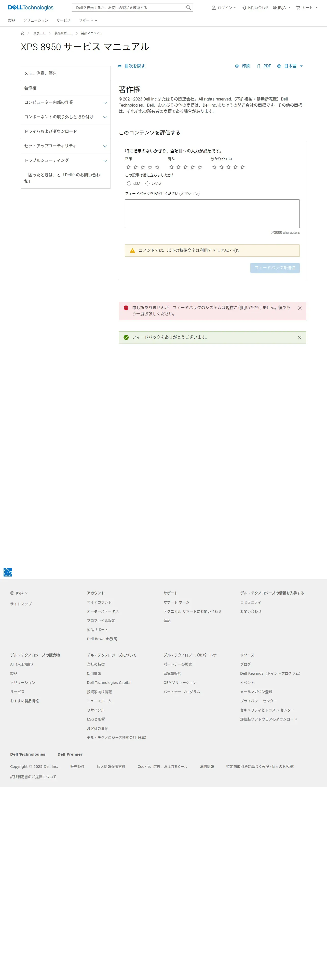Select the はい radio button
The width and height of the screenshot is (327, 980).
(129, 183)
